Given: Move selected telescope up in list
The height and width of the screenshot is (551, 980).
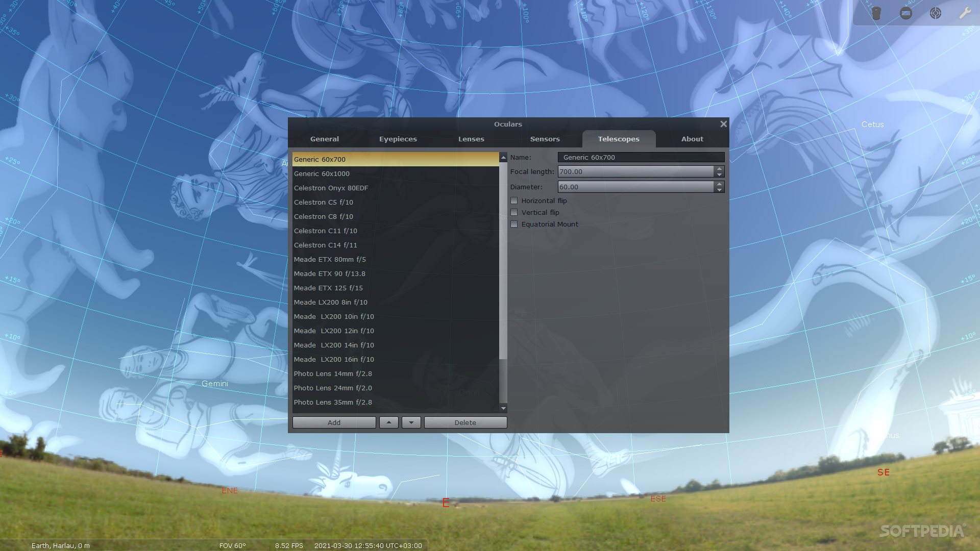Looking at the screenshot, I should tap(389, 422).
